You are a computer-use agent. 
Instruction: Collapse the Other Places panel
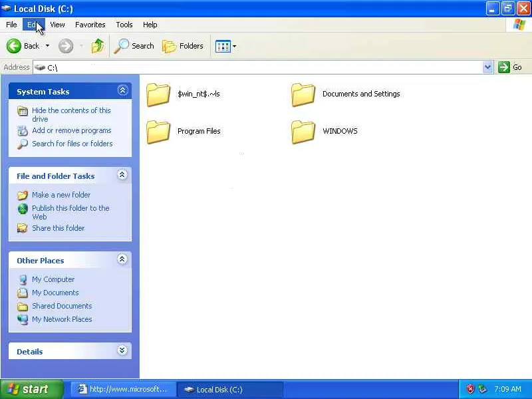tap(122, 259)
